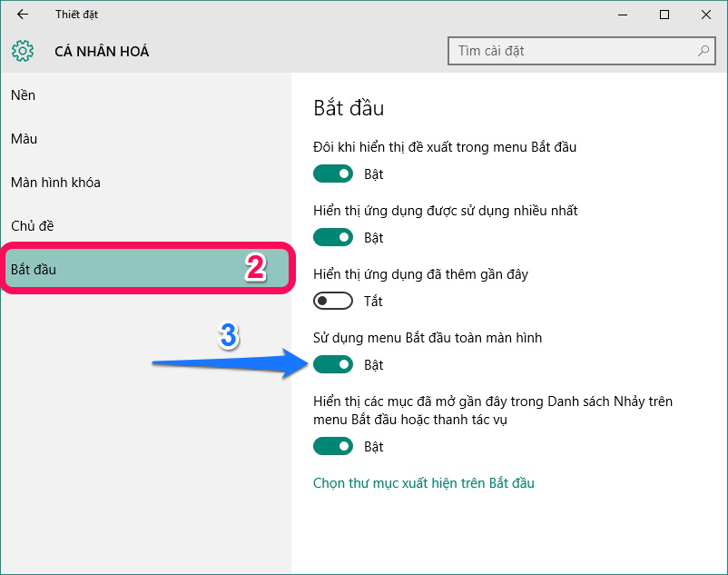
Task: Open the Màu settings page
Action: coord(24,139)
